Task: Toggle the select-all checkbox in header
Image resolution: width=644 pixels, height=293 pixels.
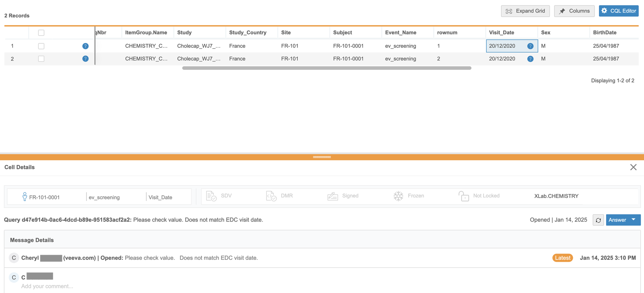Action: click(41, 33)
